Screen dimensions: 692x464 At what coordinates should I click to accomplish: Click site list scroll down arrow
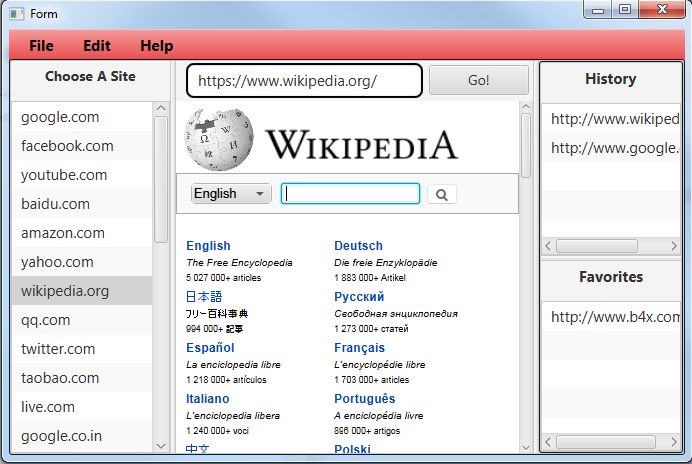coord(161,446)
